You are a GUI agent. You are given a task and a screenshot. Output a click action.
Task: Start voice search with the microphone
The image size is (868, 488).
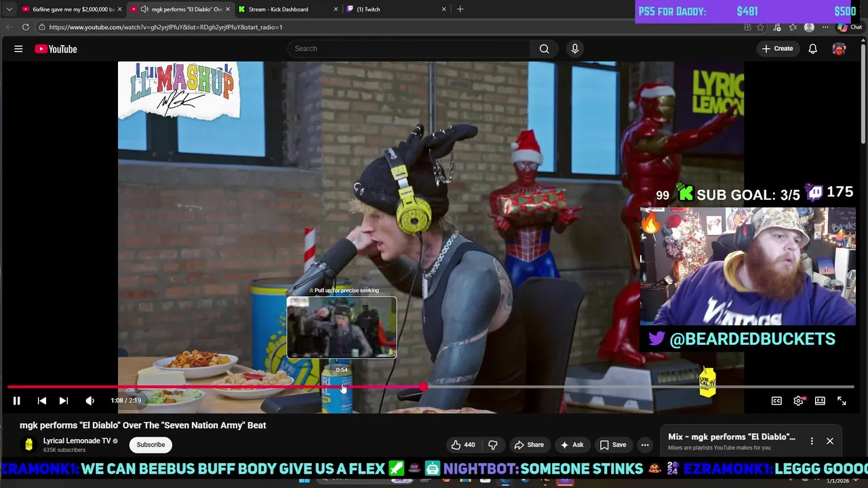(x=575, y=49)
